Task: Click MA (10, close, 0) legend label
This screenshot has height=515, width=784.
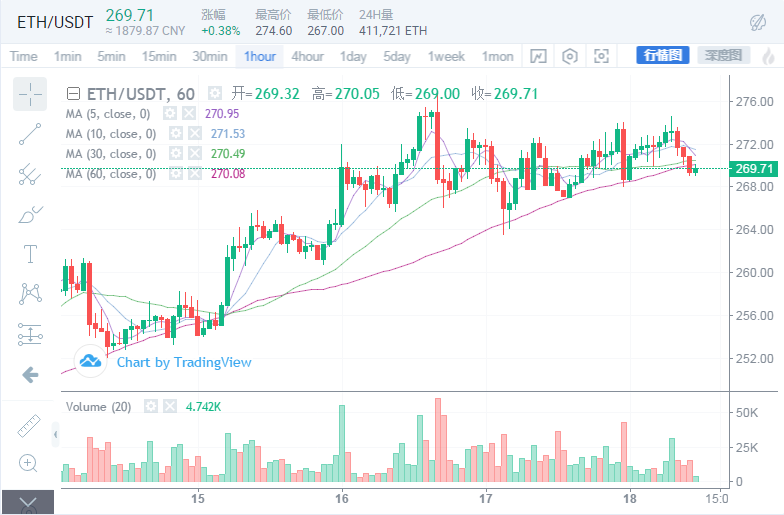Action: pyautogui.click(x=111, y=134)
